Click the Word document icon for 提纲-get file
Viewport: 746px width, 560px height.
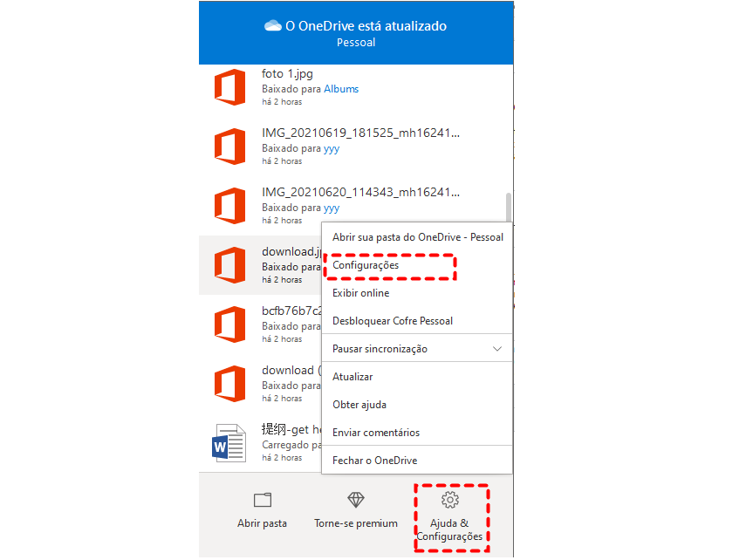click(229, 443)
